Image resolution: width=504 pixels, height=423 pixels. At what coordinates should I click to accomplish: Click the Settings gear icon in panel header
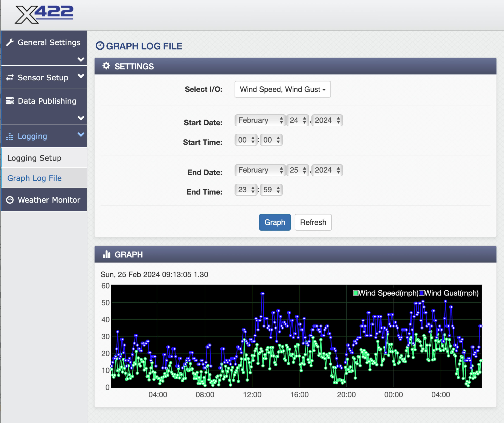(x=106, y=66)
